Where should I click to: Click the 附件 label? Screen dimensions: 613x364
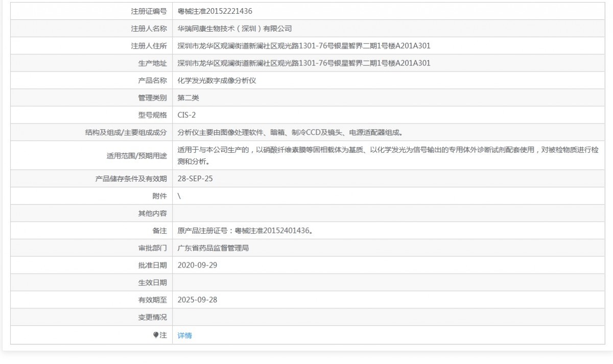(x=159, y=196)
